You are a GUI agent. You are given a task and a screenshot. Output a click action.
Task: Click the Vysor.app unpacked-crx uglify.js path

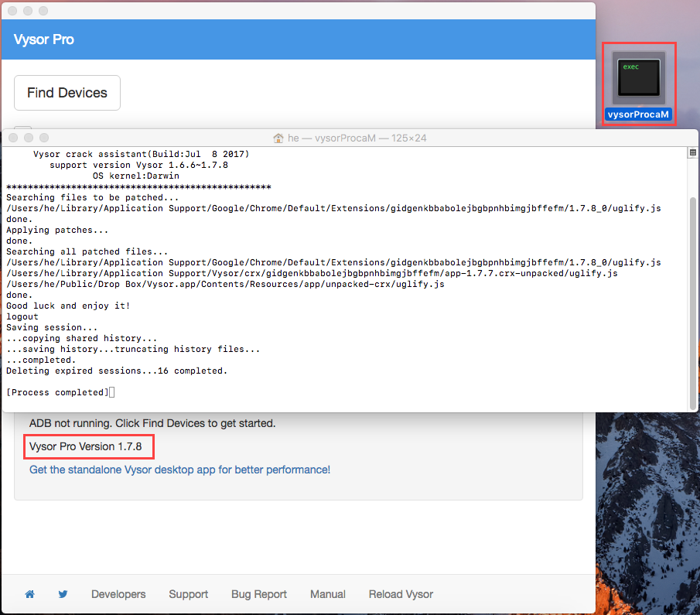click(x=225, y=284)
